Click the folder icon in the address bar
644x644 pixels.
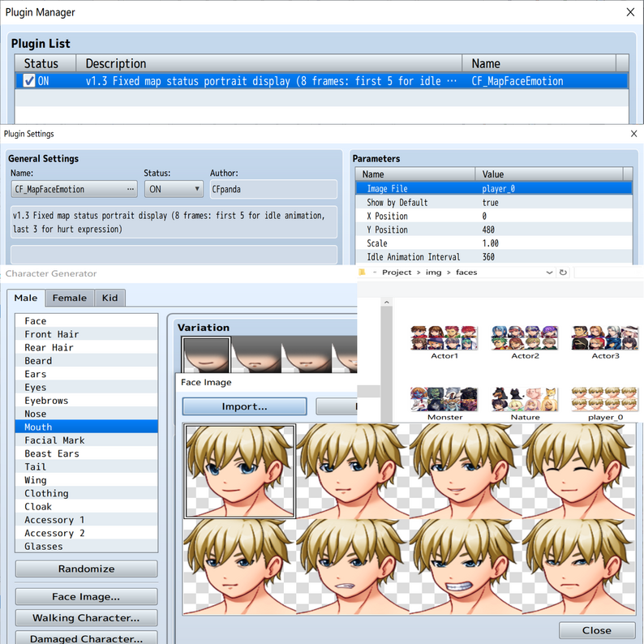pos(363,272)
